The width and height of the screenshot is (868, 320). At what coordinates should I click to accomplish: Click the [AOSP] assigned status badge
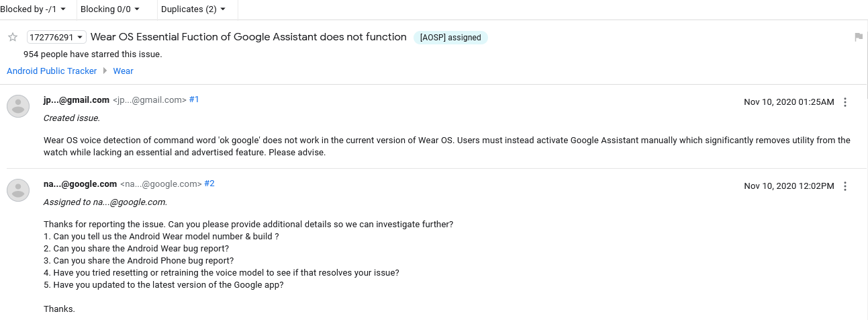coord(450,38)
